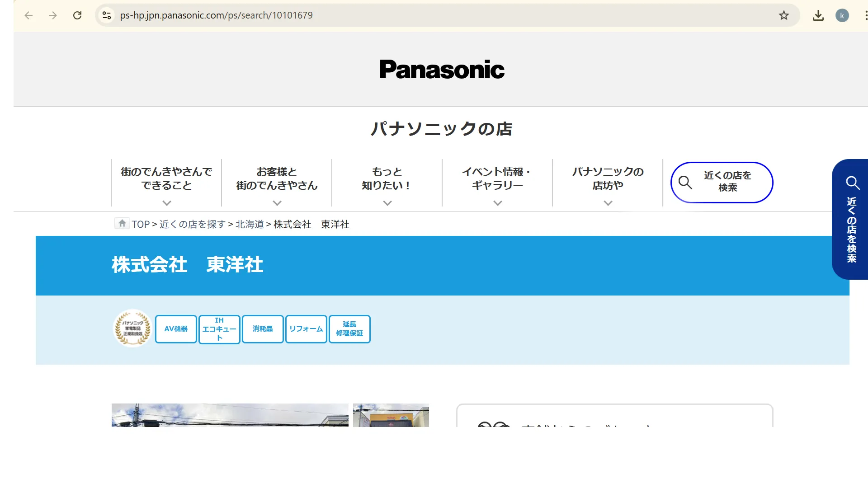Viewport: 868px width, 488px height.
Task: Expand chevron under もっと知りたい！
Action: coord(387,203)
